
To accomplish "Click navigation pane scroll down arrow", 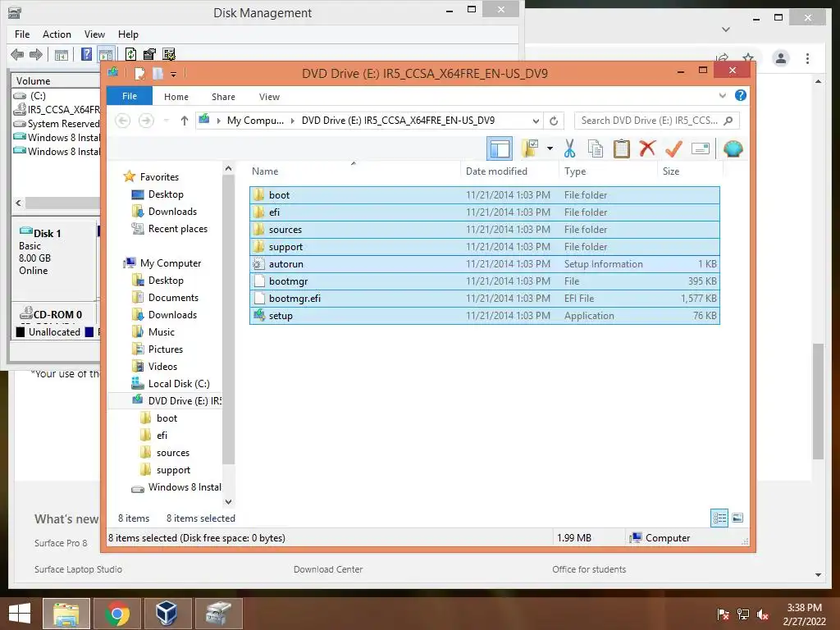I will pyautogui.click(x=228, y=502).
